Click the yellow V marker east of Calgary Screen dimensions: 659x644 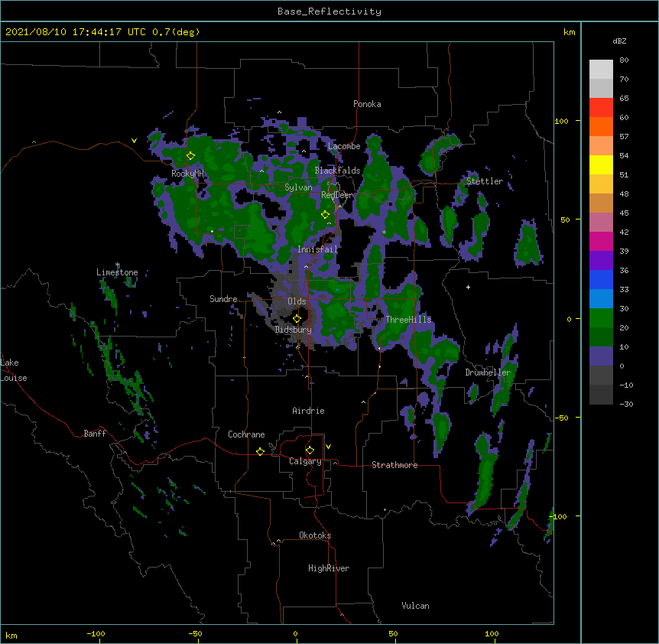tap(328, 447)
